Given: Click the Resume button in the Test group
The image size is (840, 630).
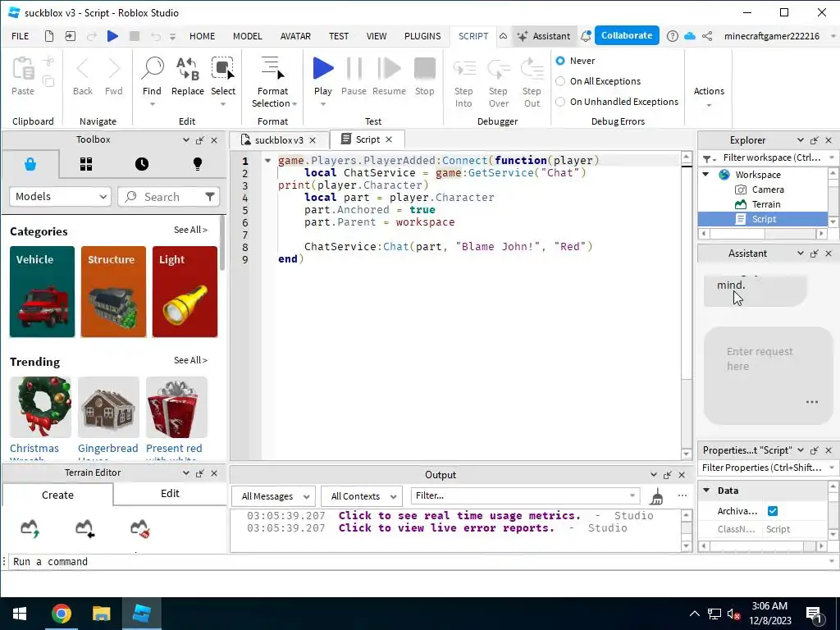Looking at the screenshot, I should 389,78.
